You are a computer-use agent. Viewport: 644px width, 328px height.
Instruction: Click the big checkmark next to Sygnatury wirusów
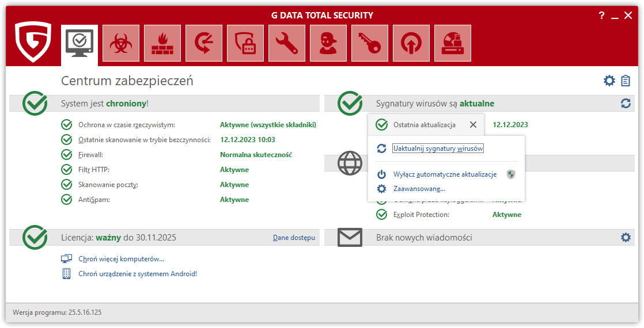[350, 103]
